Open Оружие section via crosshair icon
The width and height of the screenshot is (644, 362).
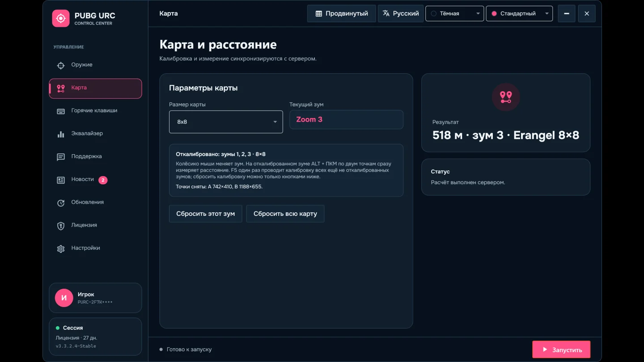click(61, 65)
